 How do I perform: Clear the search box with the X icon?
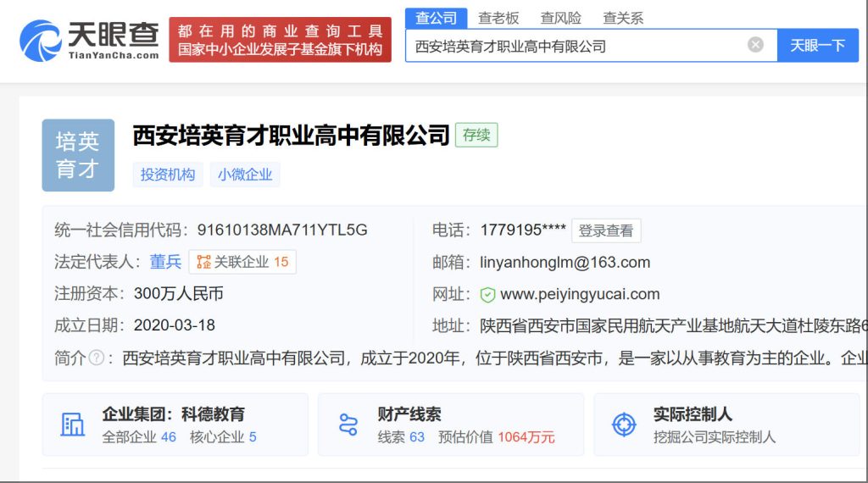[x=755, y=45]
